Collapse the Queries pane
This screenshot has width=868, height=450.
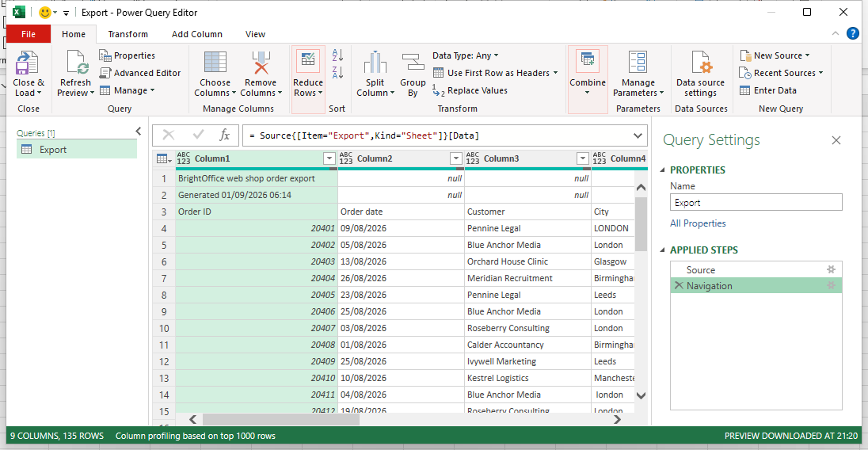(x=139, y=132)
